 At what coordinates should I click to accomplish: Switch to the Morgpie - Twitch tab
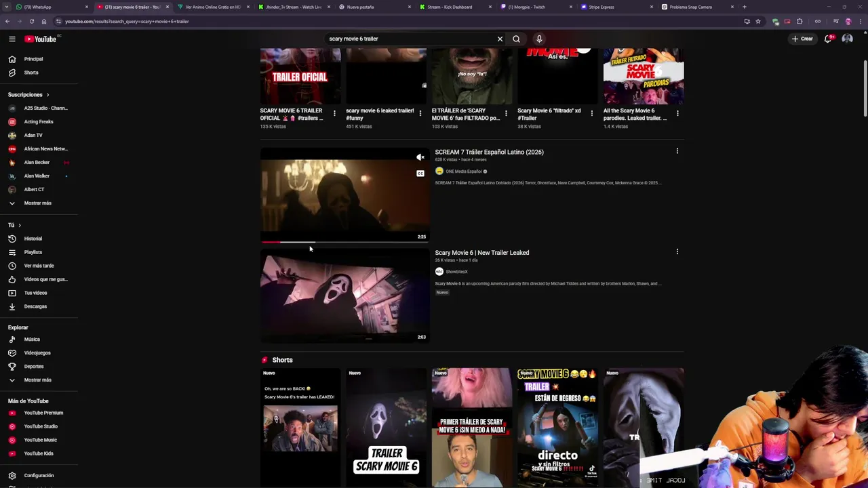point(534,7)
